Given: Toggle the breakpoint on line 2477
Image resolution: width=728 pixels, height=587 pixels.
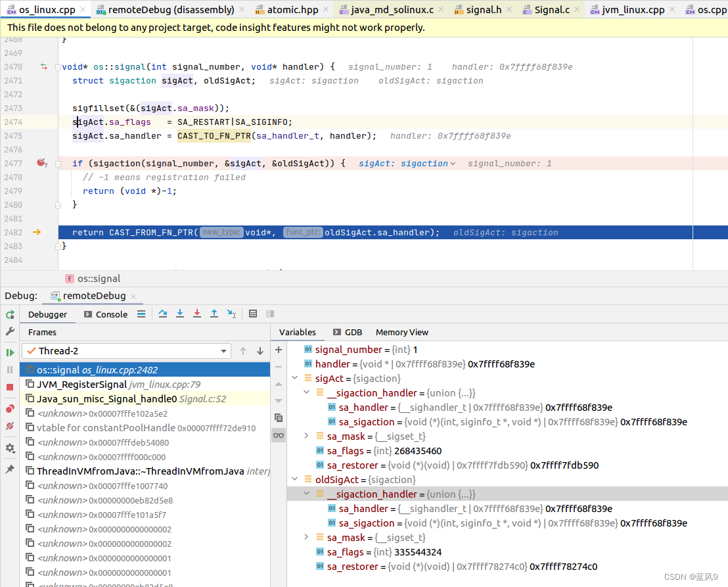Looking at the screenshot, I should click(42, 163).
